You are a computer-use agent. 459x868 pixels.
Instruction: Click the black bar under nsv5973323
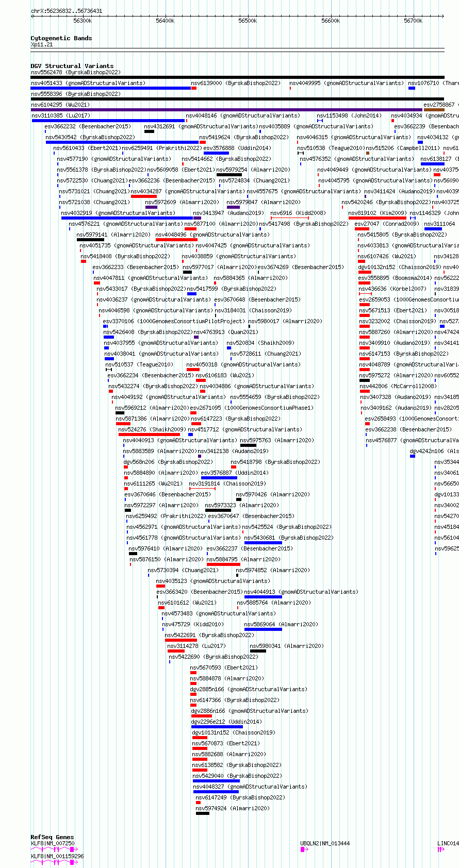click(218, 510)
